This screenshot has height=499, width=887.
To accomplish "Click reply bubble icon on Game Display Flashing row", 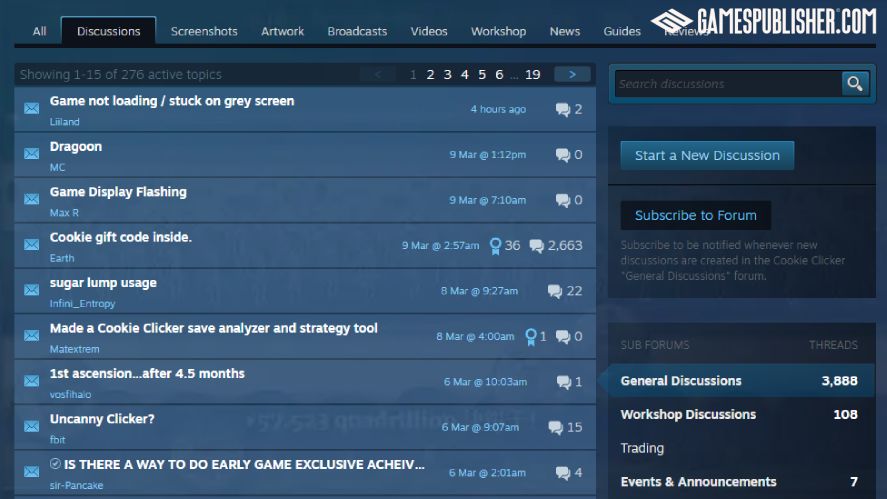I will (x=563, y=200).
